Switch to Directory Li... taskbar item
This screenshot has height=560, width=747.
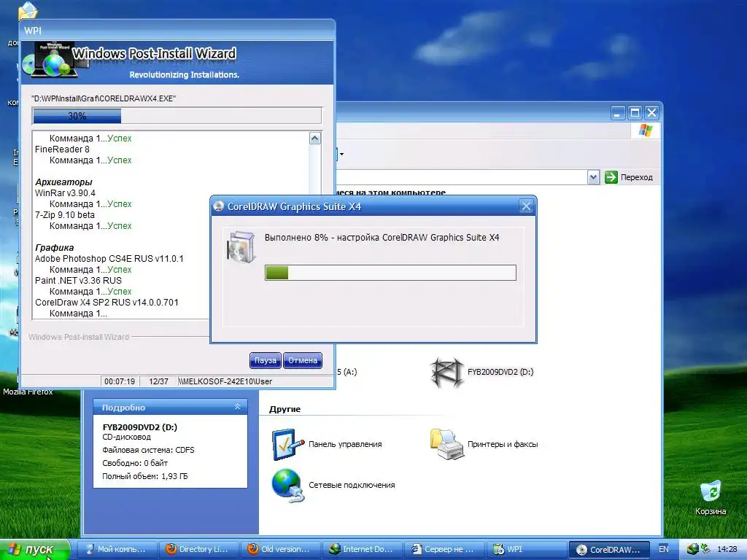point(198,549)
